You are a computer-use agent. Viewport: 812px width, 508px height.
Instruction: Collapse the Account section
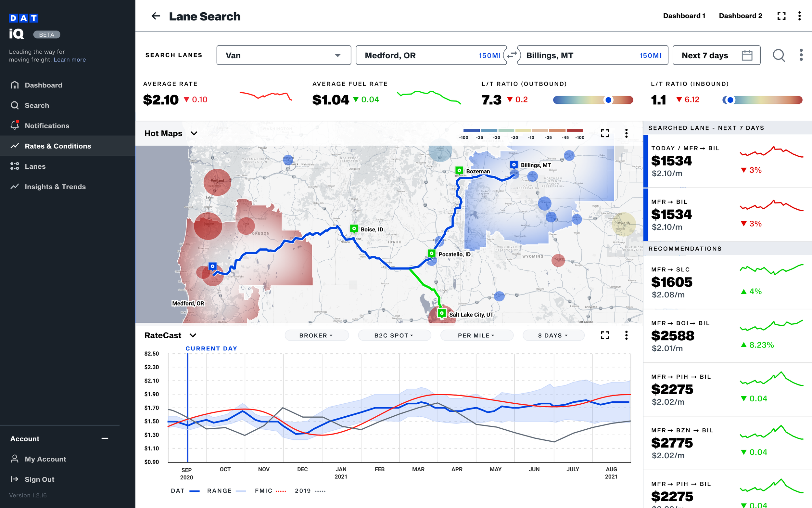(x=105, y=438)
